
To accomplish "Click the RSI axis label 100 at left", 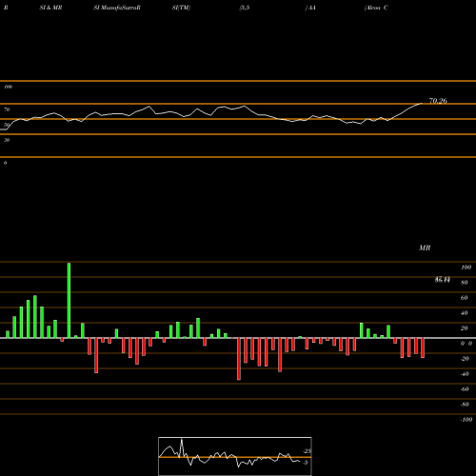I will point(8,87).
